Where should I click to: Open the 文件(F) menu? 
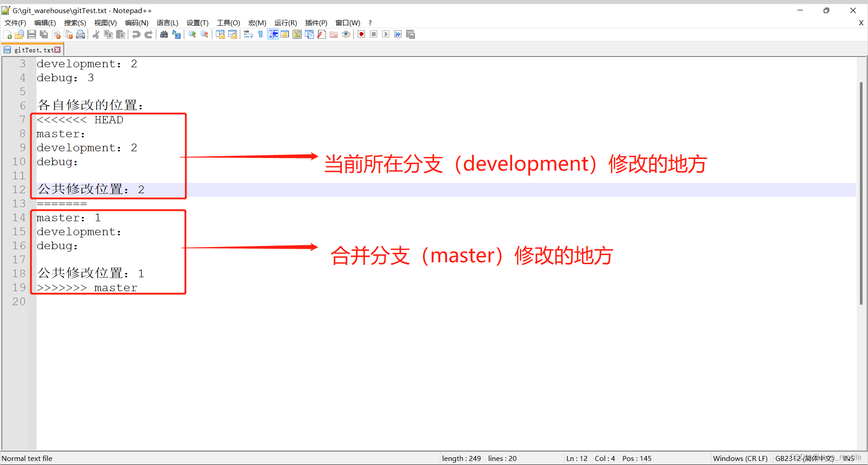[x=15, y=23]
